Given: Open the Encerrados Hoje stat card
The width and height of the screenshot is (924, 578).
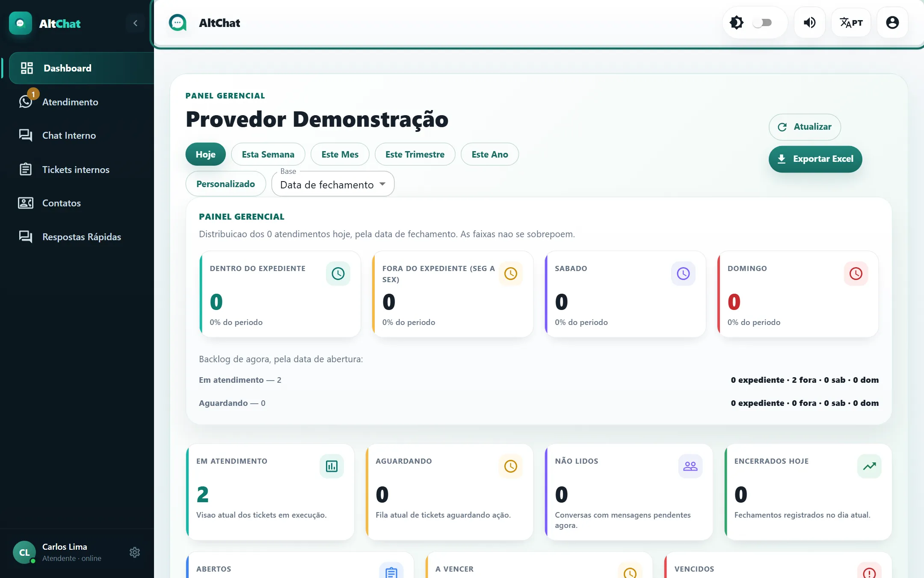Looking at the screenshot, I should pyautogui.click(x=808, y=492).
